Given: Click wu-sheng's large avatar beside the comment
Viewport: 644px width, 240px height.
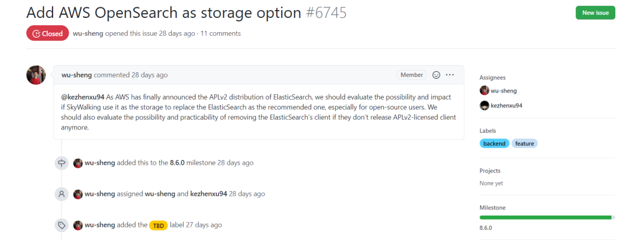Looking at the screenshot, I should 36,75.
